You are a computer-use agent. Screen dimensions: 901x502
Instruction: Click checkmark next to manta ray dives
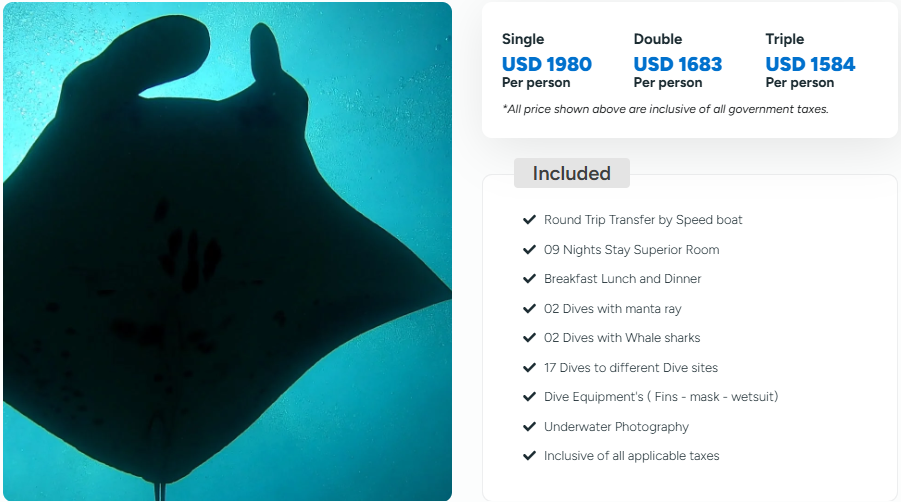(x=529, y=309)
